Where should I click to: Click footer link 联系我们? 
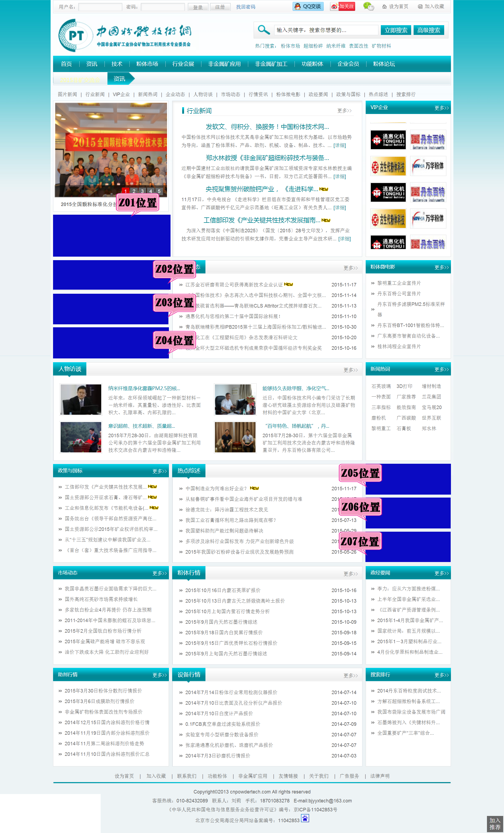pyautogui.click(x=186, y=776)
